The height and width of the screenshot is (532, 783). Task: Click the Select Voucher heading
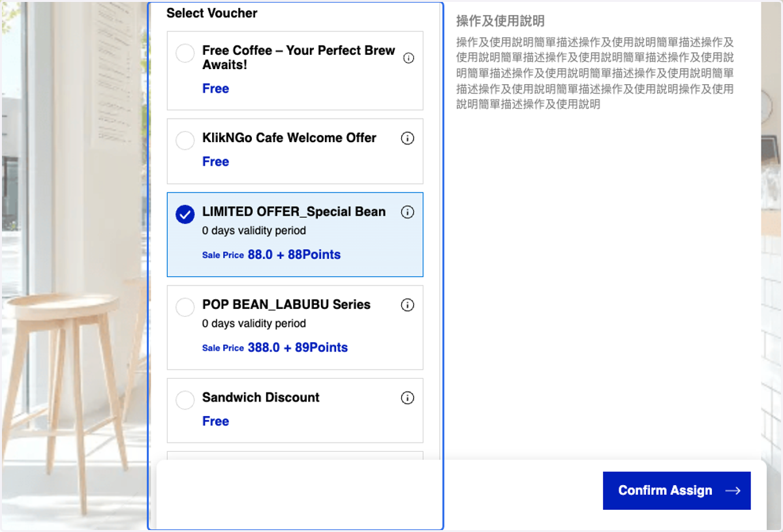(x=212, y=13)
